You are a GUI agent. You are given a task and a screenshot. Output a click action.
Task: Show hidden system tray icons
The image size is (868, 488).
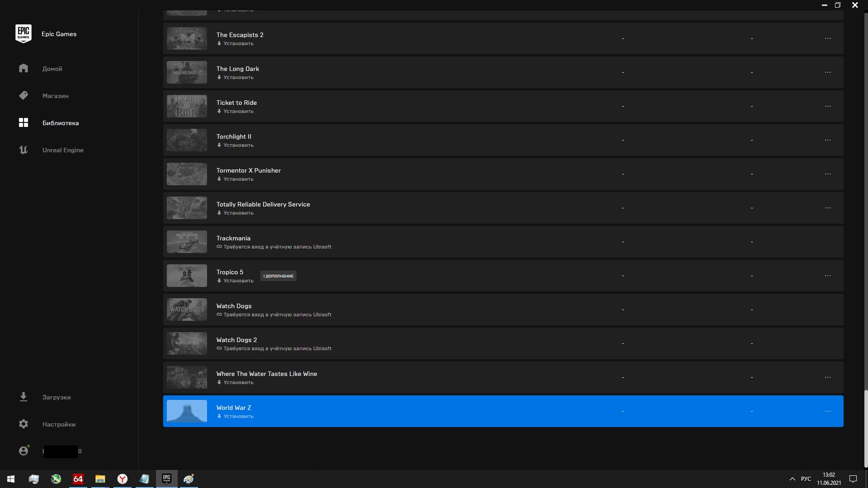[792, 479]
